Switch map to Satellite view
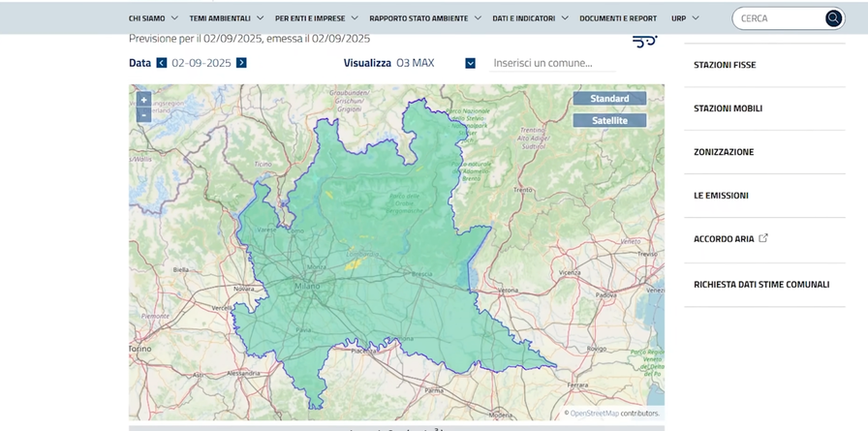Image resolution: width=868 pixels, height=431 pixels. point(609,120)
